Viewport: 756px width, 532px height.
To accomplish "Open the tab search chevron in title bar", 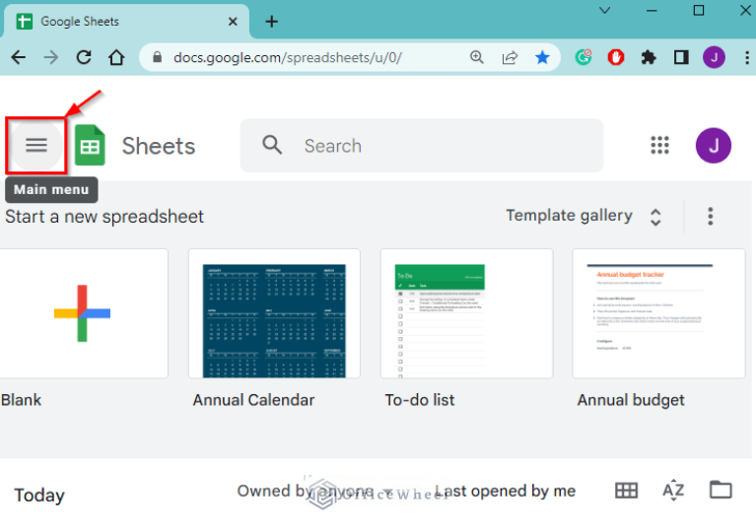I will pos(607,11).
